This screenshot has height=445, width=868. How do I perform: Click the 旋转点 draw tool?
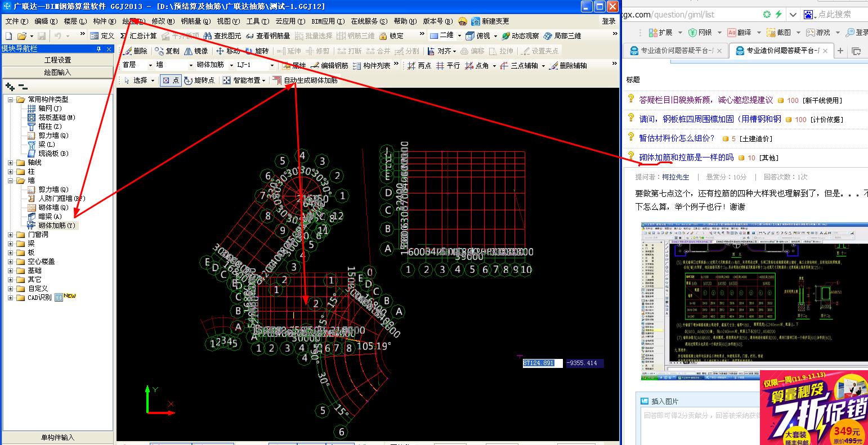[x=199, y=80]
